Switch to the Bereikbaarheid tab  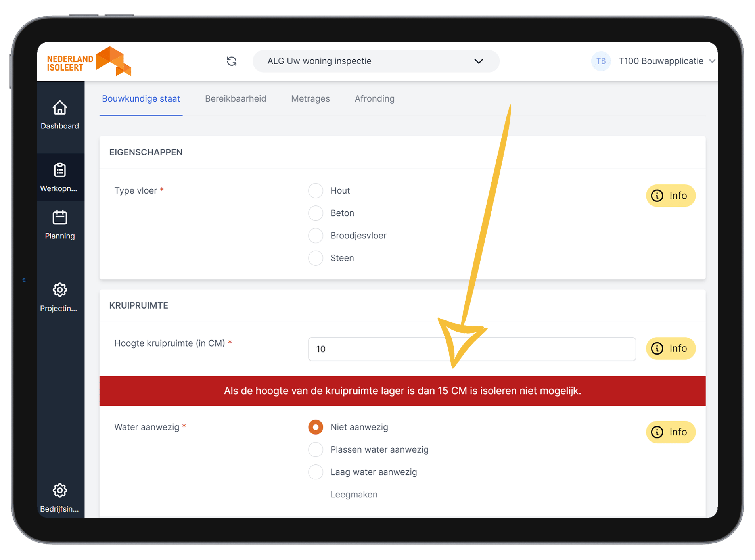pos(236,99)
